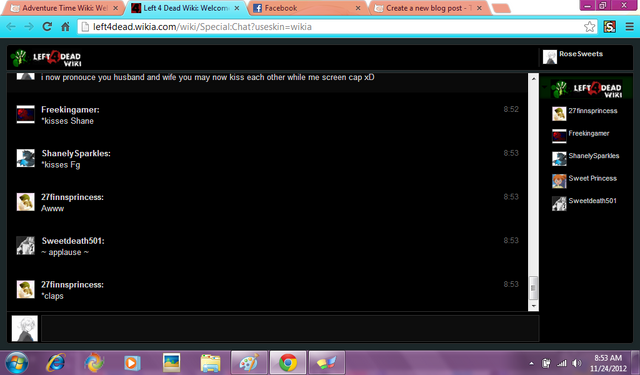Open Internet Explorer from the taskbar

(x=56, y=362)
